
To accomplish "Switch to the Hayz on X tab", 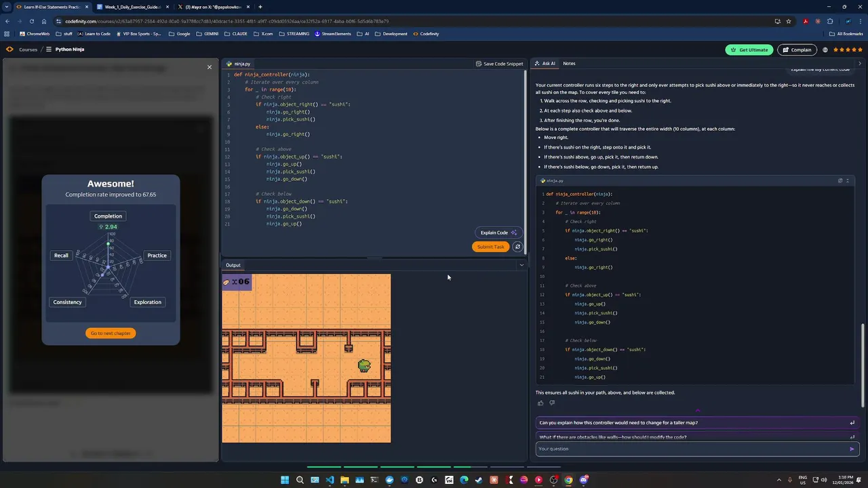I will [x=214, y=7].
